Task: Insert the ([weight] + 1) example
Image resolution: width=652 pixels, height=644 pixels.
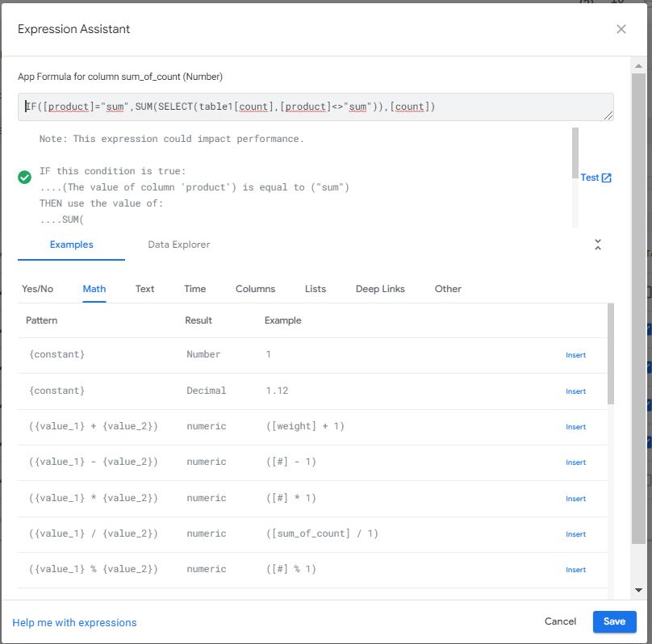Action: [x=575, y=427]
